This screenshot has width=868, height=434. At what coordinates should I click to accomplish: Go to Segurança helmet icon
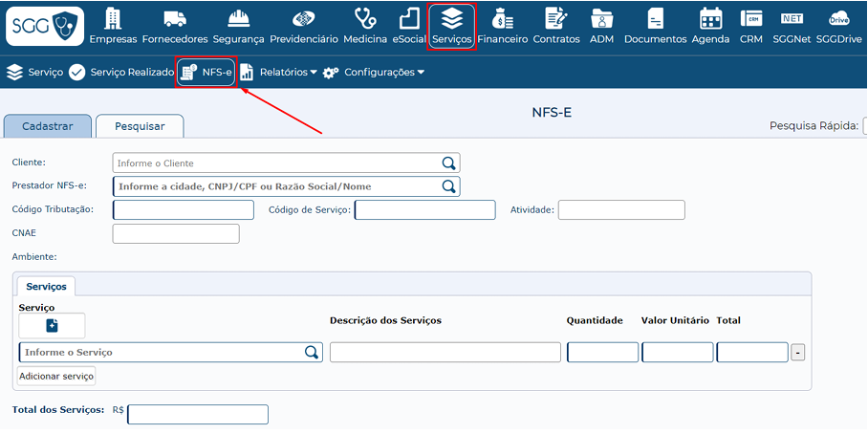(238, 18)
